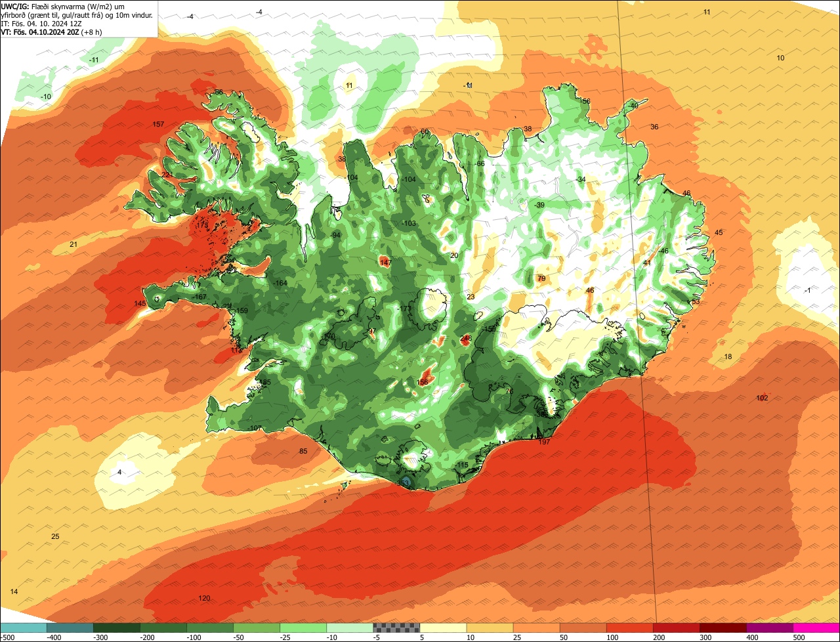Click the 'UWC/IG: Flæði skynvarma' title line
This screenshot has width=840, height=642.
[x=62, y=7]
